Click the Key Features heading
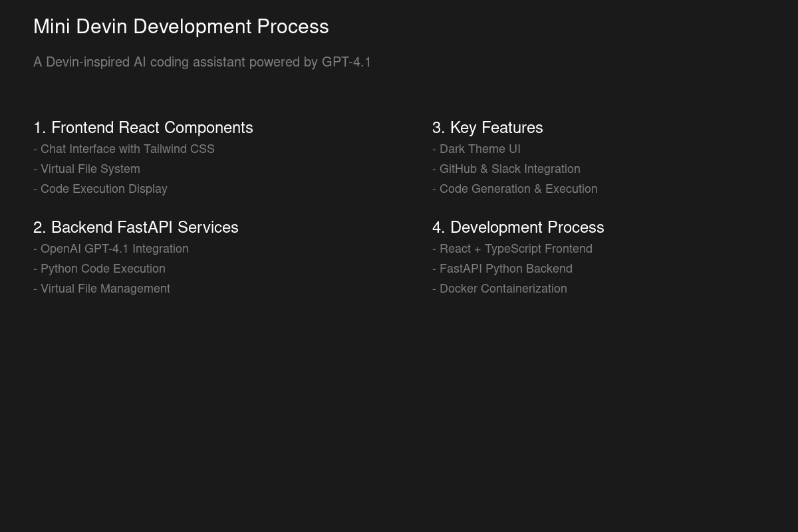 pyautogui.click(x=487, y=128)
